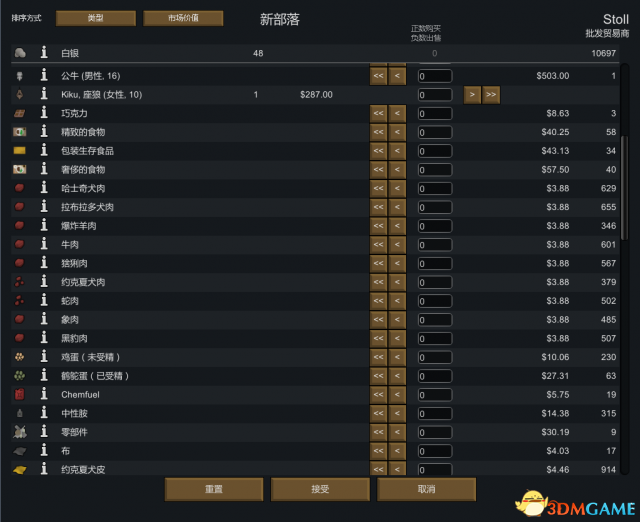640x522 pixels.
Task: Sell one Kiku with > button
Action: [x=472, y=95]
